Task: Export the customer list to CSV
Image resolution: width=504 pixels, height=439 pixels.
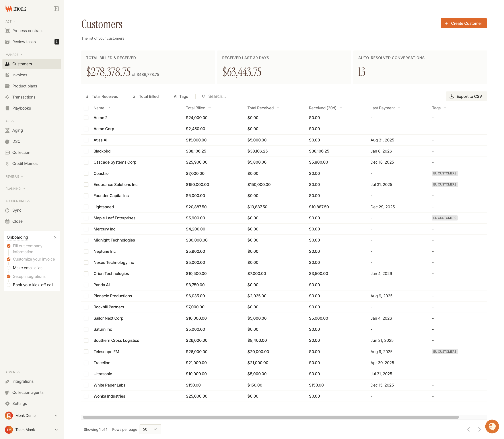Action: point(466,96)
